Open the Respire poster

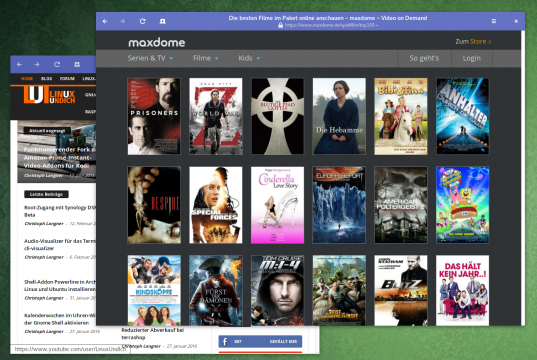tap(154, 205)
